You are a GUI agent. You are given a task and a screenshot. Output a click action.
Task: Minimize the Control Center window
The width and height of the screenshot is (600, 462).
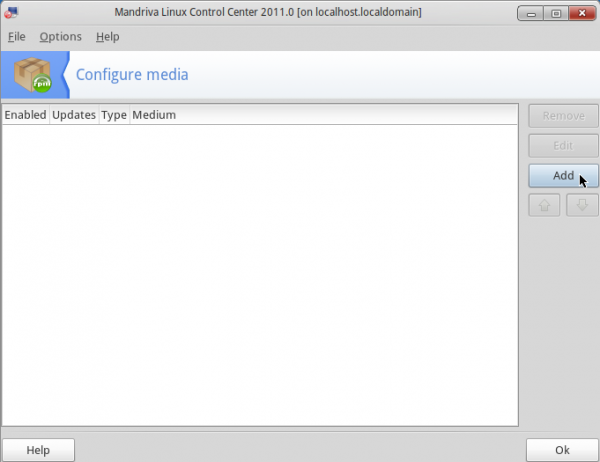pos(530,13)
